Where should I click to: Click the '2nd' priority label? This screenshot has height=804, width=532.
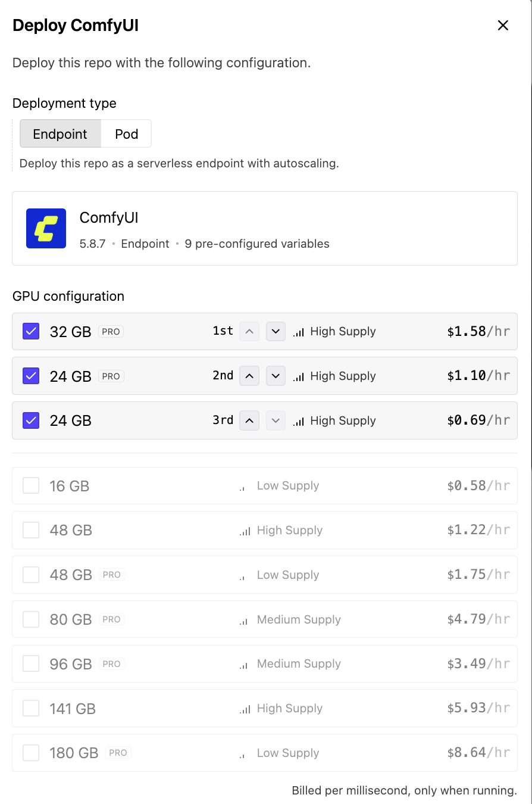pyautogui.click(x=223, y=375)
